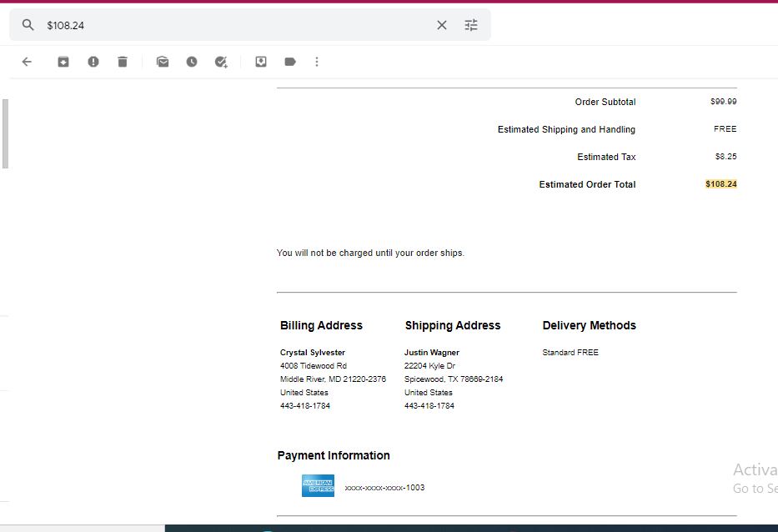This screenshot has height=532, width=778.
Task: Click the Shipping Address heading
Action: click(453, 325)
